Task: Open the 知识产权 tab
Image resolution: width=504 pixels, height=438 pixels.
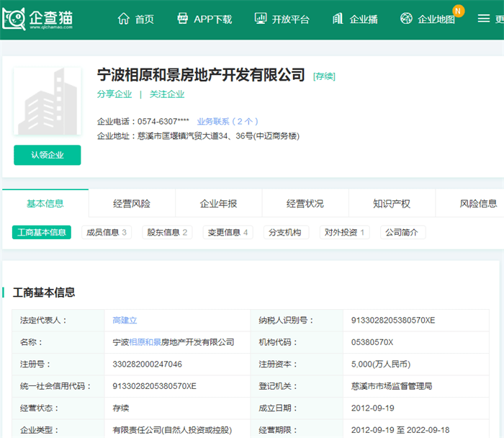Action: (392, 204)
